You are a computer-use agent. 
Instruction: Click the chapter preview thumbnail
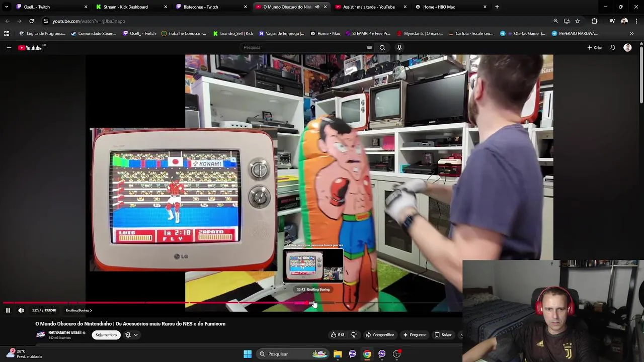click(313, 266)
